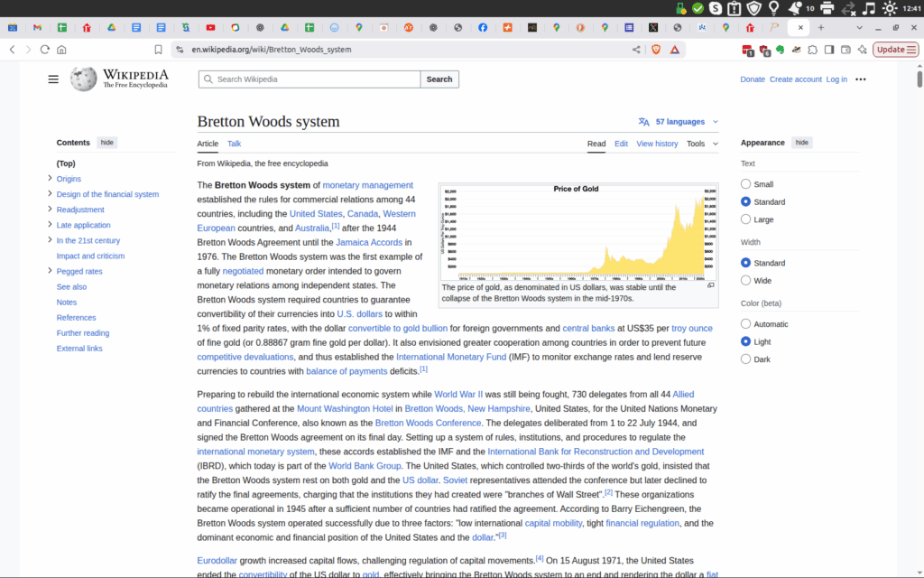The image size is (924, 578).
Task: Open the printer tray icon
Action: pyautogui.click(x=827, y=8)
